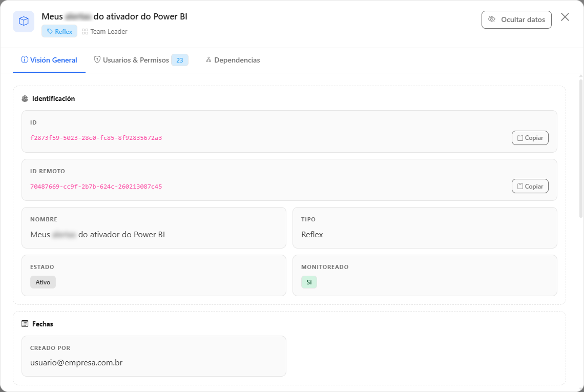Click the TIPO value Reflex

pos(312,235)
